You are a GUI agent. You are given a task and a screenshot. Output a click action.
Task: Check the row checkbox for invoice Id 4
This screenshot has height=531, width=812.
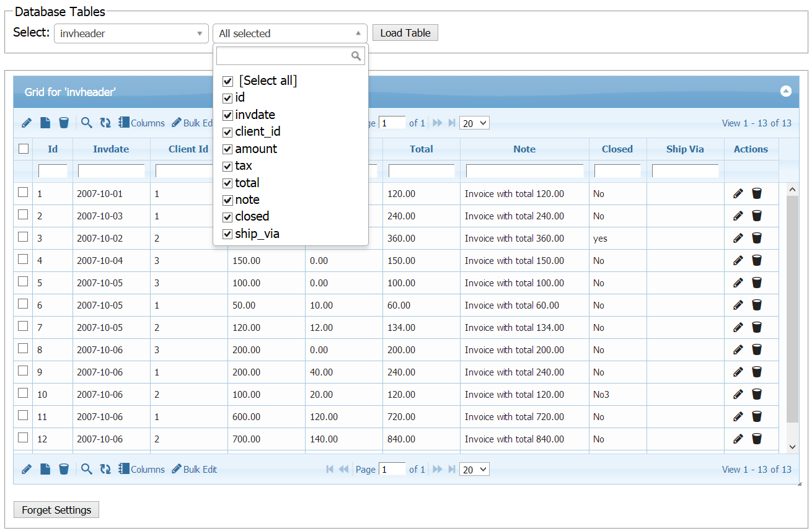[x=23, y=259]
